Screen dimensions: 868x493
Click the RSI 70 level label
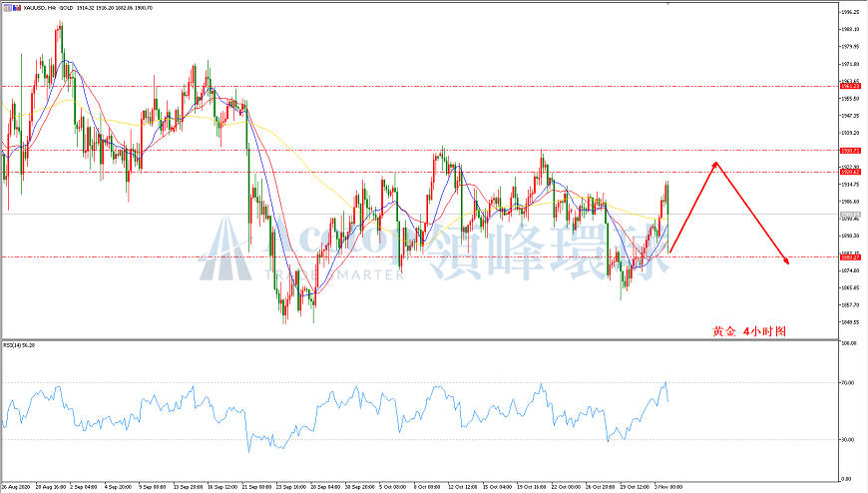(847, 383)
